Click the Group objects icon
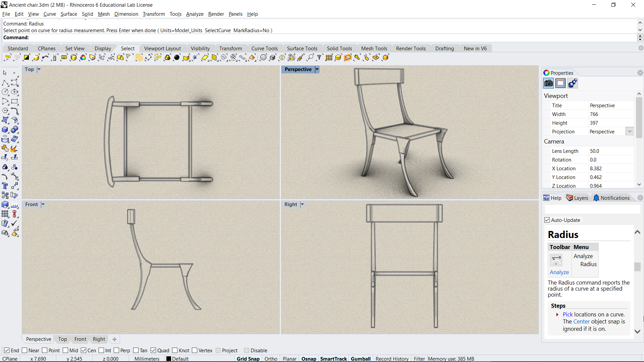 click(x=5, y=167)
